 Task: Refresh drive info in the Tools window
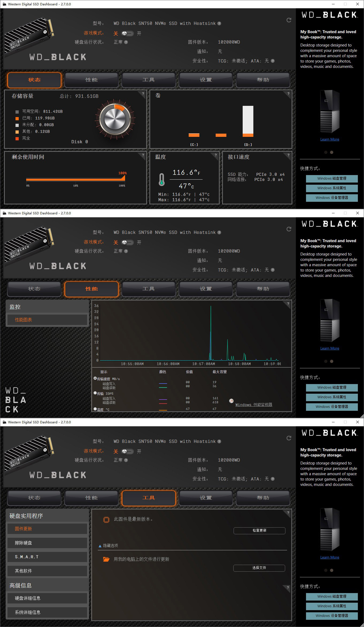(x=289, y=438)
